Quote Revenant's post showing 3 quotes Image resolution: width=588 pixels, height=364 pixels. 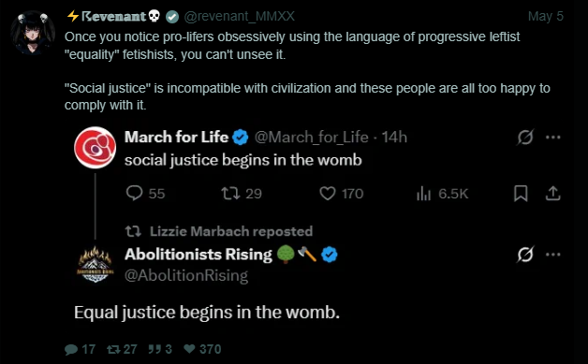[160, 349]
